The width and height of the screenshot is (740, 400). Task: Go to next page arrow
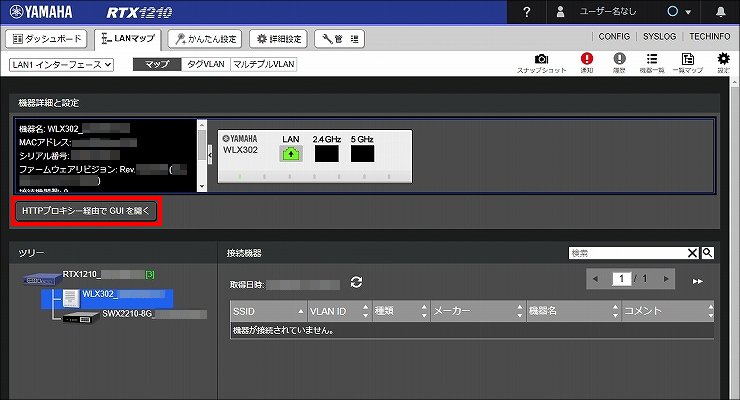pyautogui.click(x=666, y=279)
